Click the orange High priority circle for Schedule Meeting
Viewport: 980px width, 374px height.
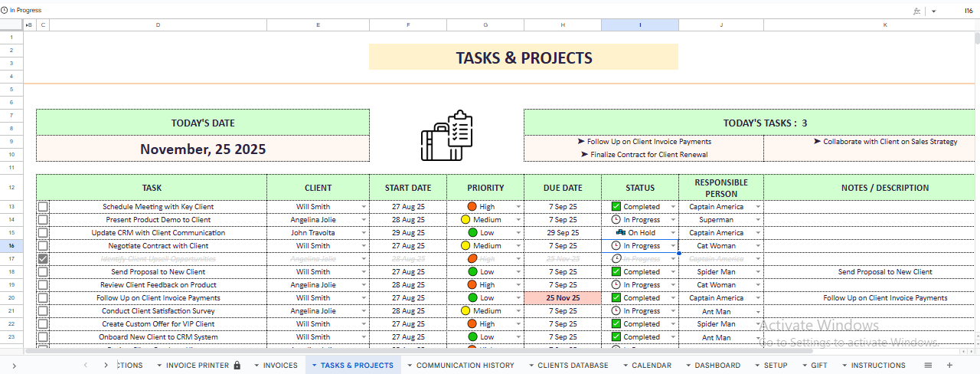tap(472, 207)
